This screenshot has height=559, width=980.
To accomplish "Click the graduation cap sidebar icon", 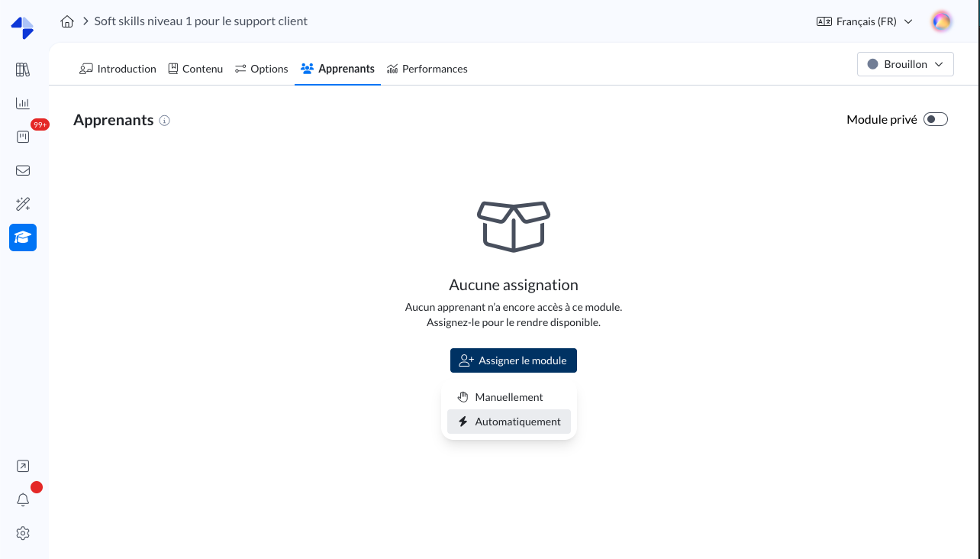I will (x=23, y=237).
